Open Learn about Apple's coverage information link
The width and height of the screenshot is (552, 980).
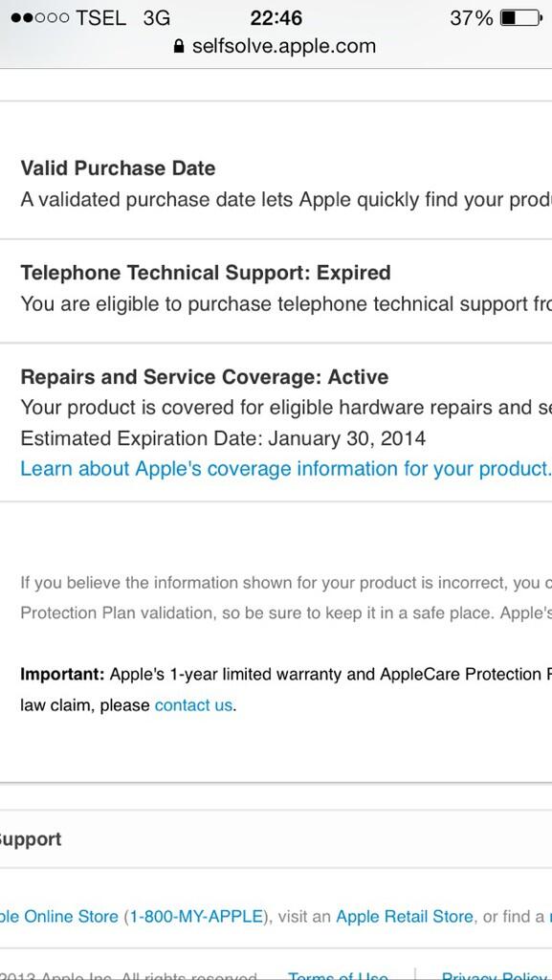286,469
